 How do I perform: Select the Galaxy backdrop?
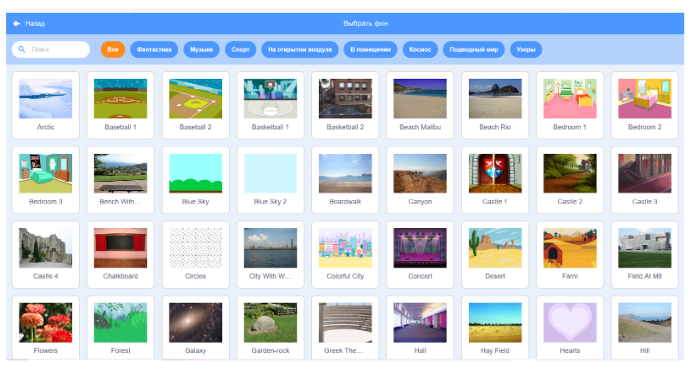tap(195, 328)
